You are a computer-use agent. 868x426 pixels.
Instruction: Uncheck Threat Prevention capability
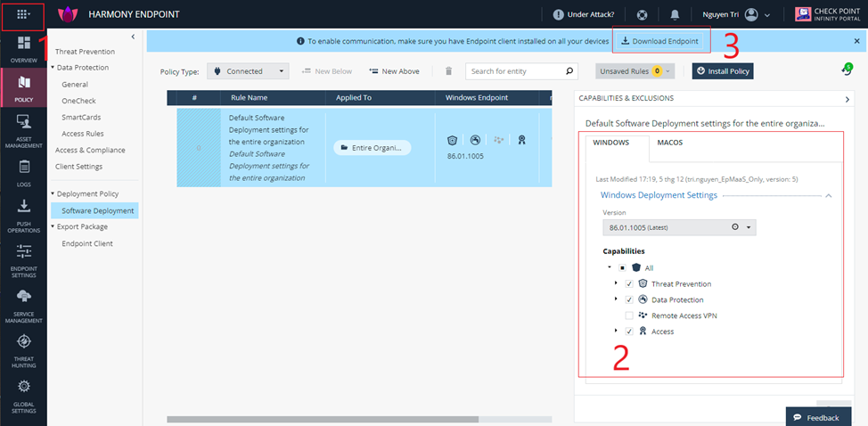[x=629, y=283]
